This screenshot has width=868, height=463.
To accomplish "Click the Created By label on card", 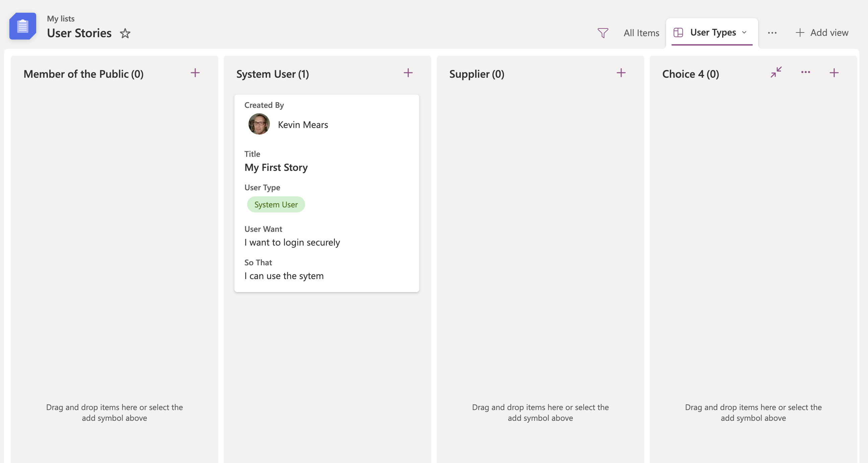I will 264,105.
